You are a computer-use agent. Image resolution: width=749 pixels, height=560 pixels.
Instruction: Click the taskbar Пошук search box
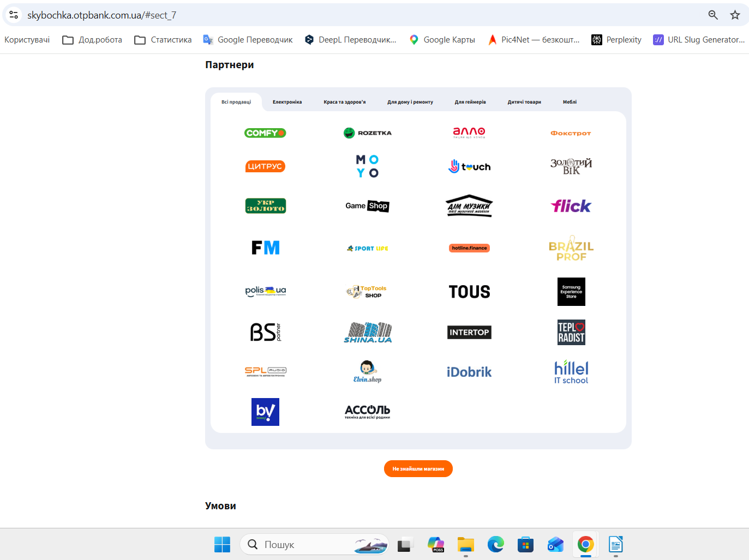(314, 544)
